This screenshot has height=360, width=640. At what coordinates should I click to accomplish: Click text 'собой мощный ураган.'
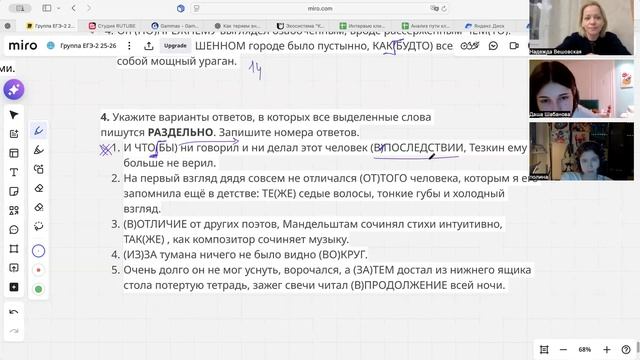coord(176,61)
